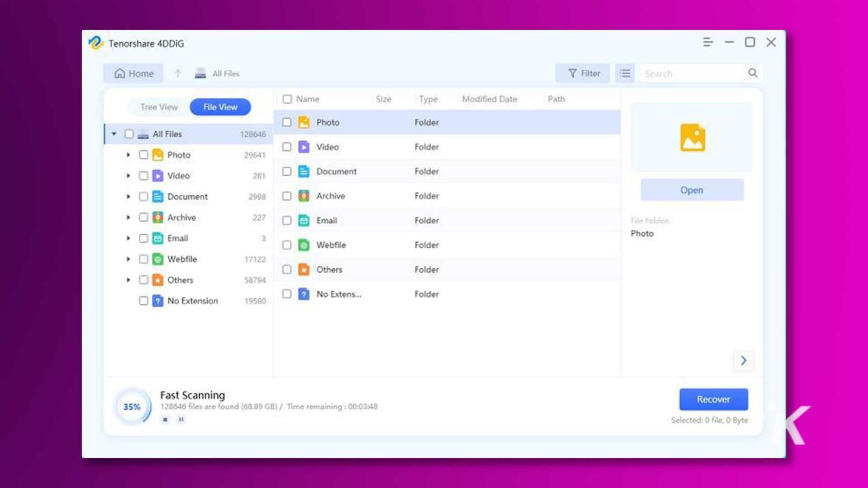
Task: Click No Extens... folder icon in list
Action: [304, 294]
